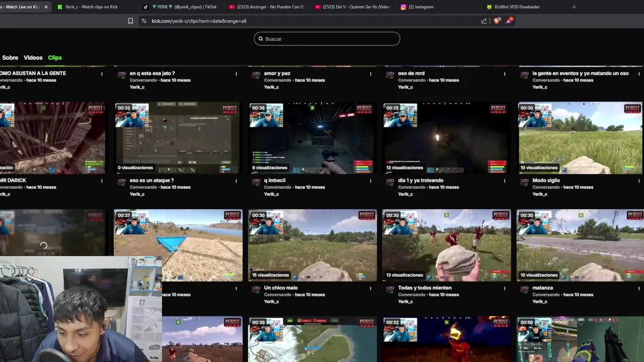Screen dimensions: 644x362
Task: Open options menu for "la gente en eventos" clip
Action: pyautogui.click(x=639, y=74)
